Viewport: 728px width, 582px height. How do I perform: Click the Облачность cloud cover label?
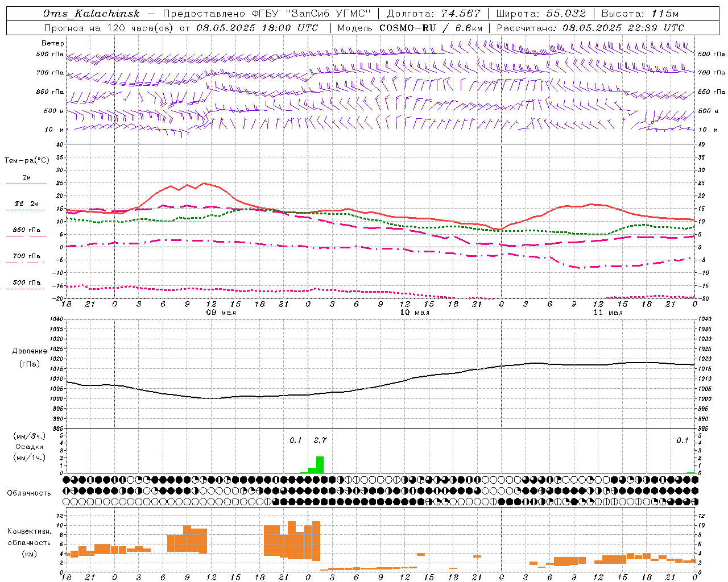(29, 493)
